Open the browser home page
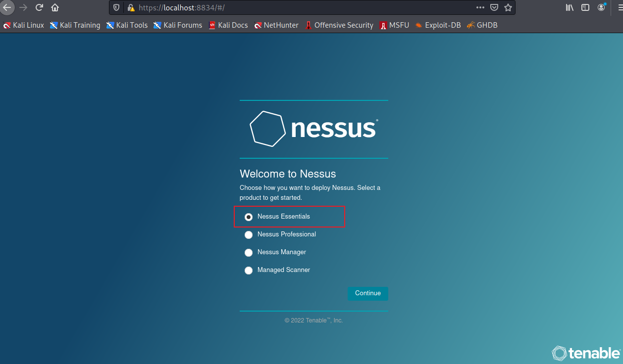 pos(55,7)
